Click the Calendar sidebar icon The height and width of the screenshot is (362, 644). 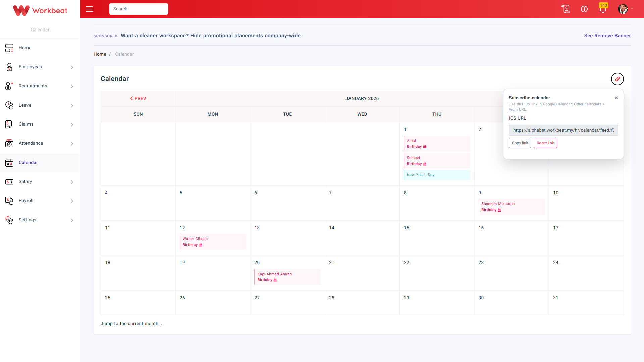pos(9,163)
